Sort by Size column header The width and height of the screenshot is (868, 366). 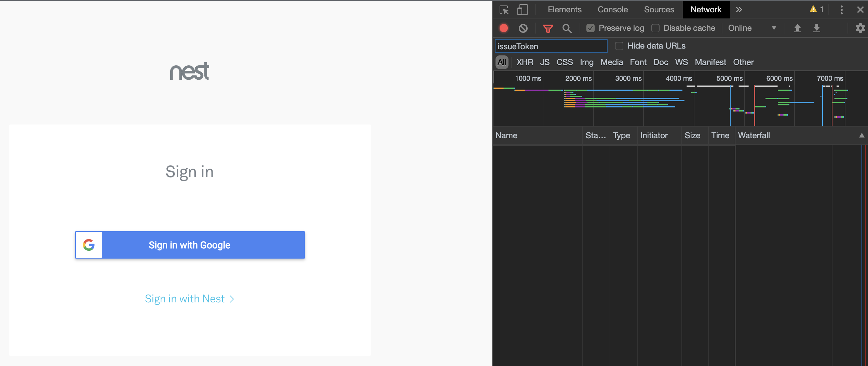695,135
